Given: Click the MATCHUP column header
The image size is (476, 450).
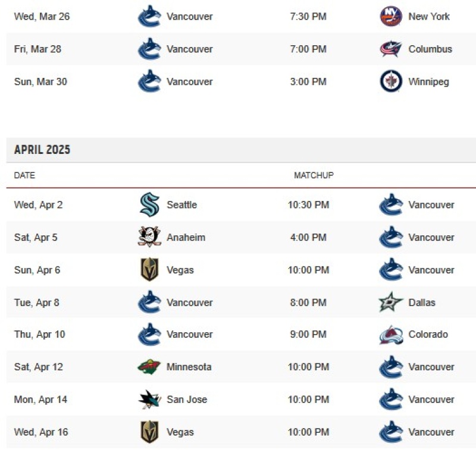Looking at the screenshot, I should (x=314, y=175).
